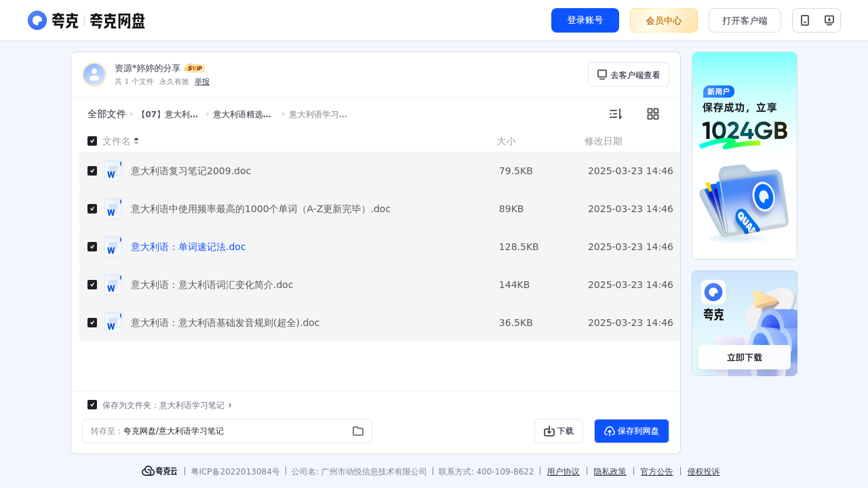The image size is (868, 488).
Task: Click Word icon of 基础发音规则 file
Action: (113, 323)
